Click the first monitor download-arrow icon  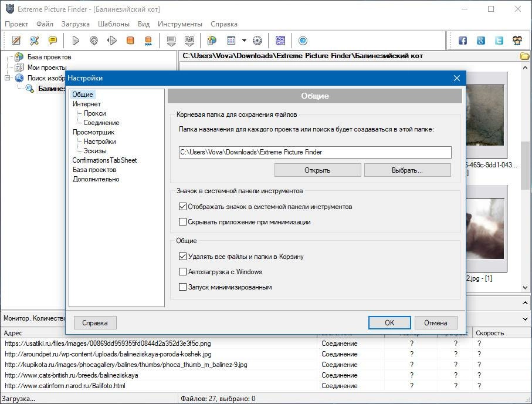171,41
